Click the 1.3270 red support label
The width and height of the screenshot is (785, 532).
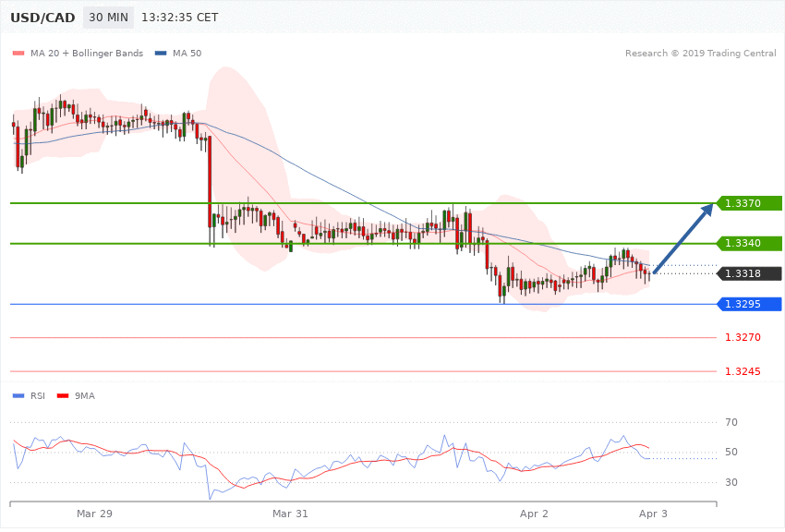click(743, 338)
